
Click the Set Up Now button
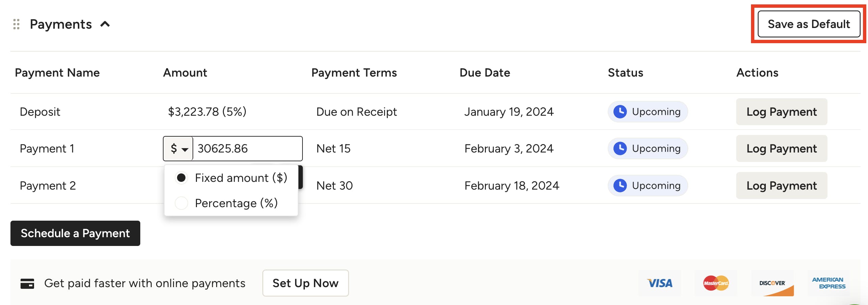pyautogui.click(x=305, y=283)
